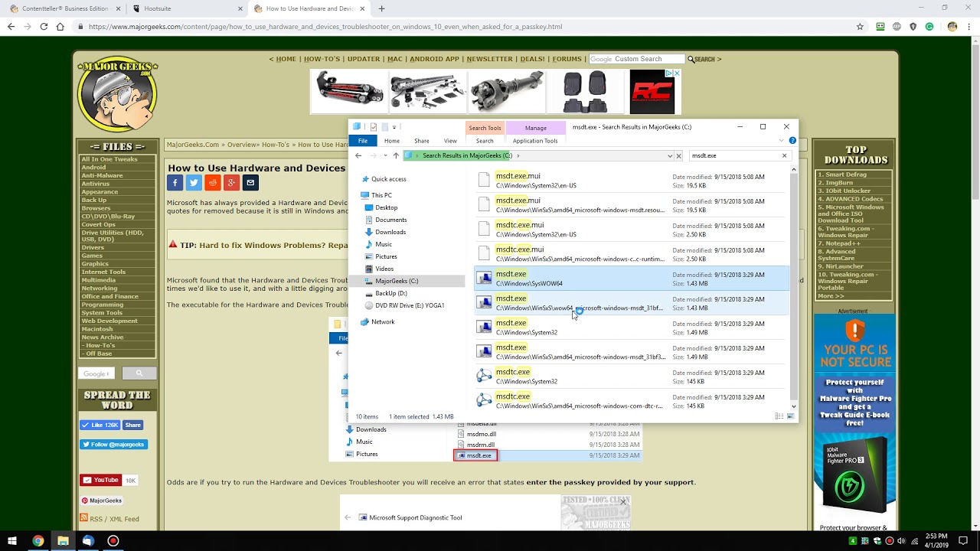Select msdt.exe in C:\Windows\SysWOW64
Image resolution: width=980 pixels, height=551 pixels.
pyautogui.click(x=632, y=279)
